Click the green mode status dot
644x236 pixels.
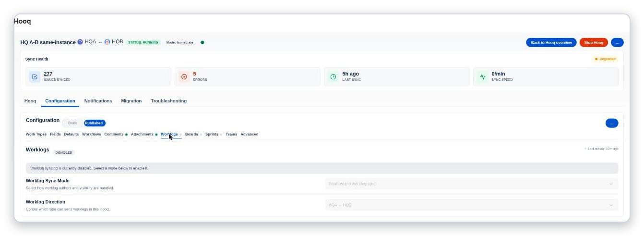(203, 42)
